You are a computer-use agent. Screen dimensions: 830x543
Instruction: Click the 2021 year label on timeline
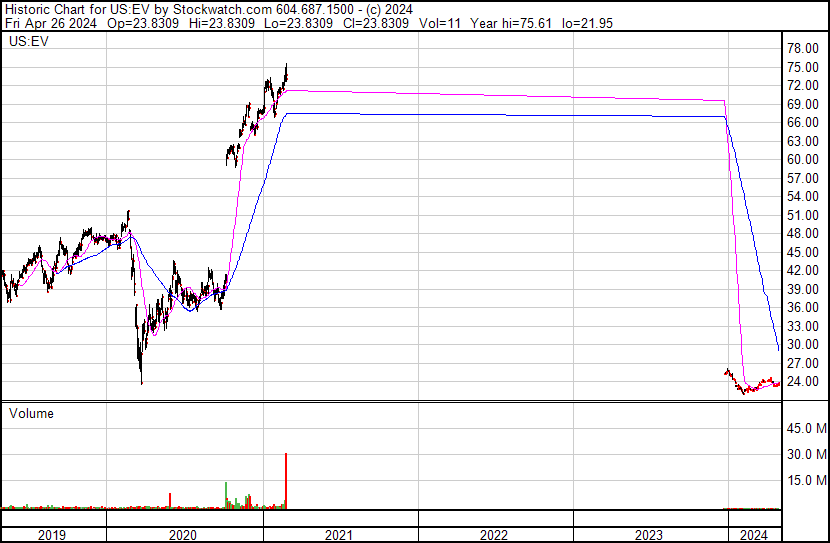pos(339,535)
